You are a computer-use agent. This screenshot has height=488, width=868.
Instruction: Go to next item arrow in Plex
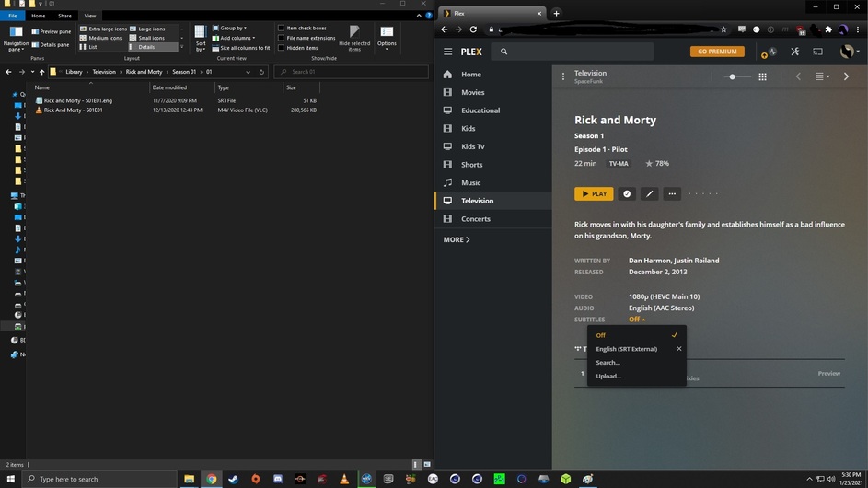tap(846, 76)
